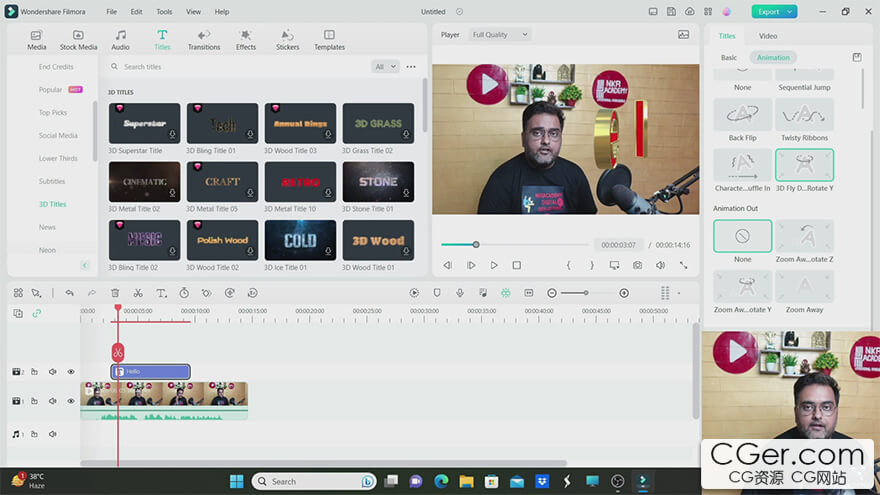
Task: Open the Edit menu
Action: [x=136, y=11]
